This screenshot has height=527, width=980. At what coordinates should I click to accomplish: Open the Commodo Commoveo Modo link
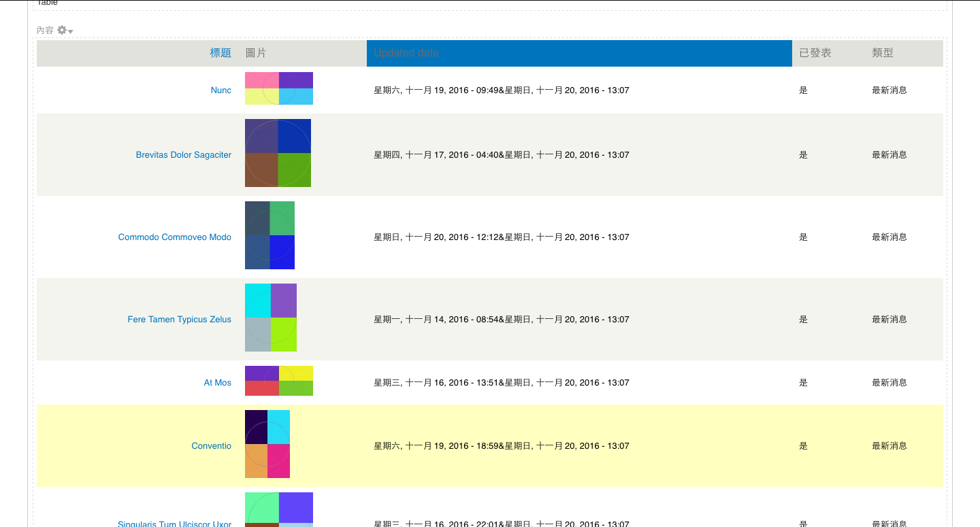click(x=175, y=237)
